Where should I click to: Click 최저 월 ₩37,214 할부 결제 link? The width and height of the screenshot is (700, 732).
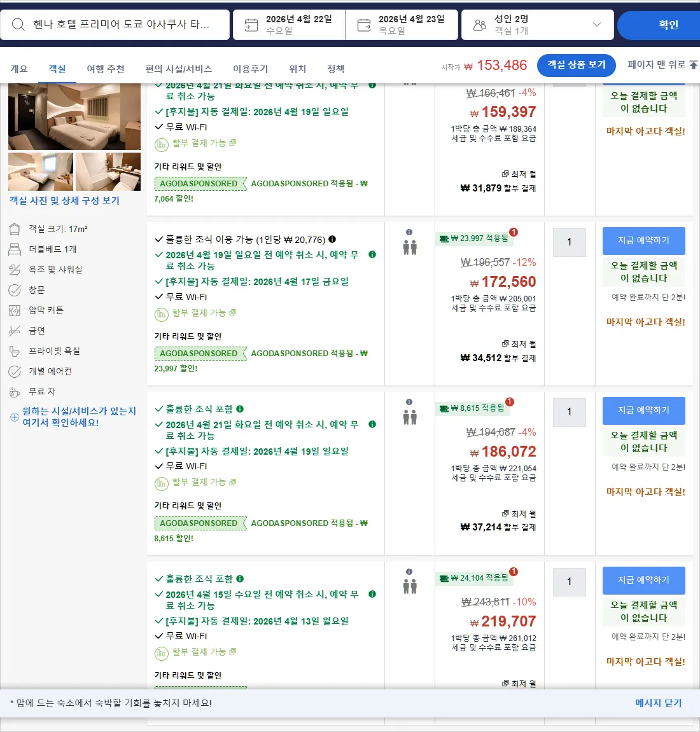click(498, 521)
